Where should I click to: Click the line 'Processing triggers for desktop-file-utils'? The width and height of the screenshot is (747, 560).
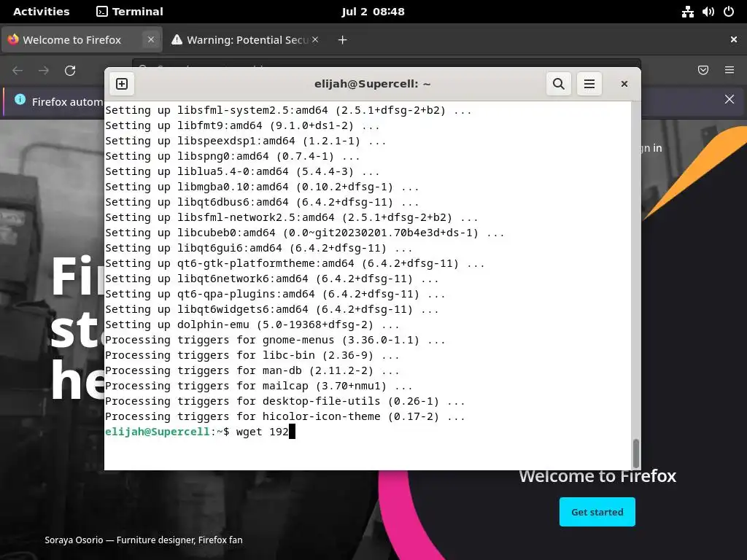point(285,401)
